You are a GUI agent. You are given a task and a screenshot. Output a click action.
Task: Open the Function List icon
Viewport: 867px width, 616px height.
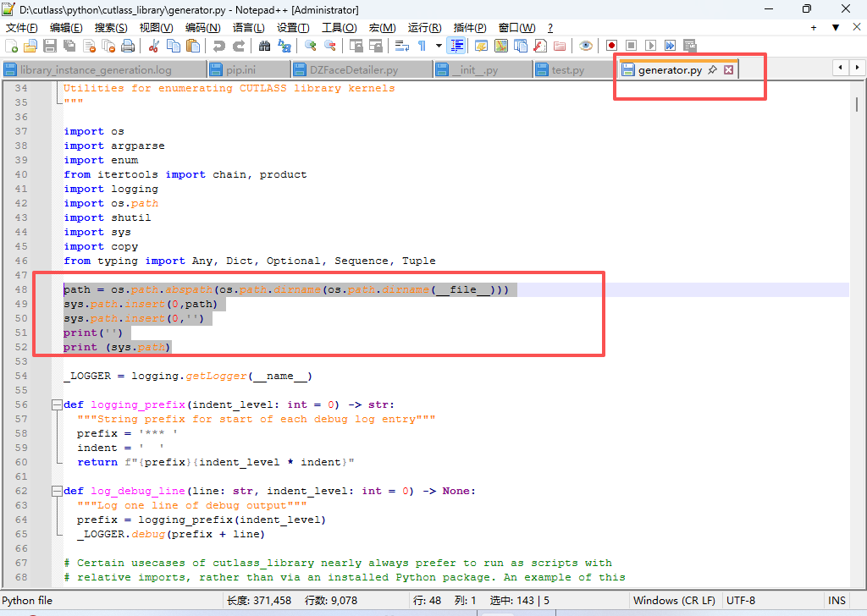(540, 46)
